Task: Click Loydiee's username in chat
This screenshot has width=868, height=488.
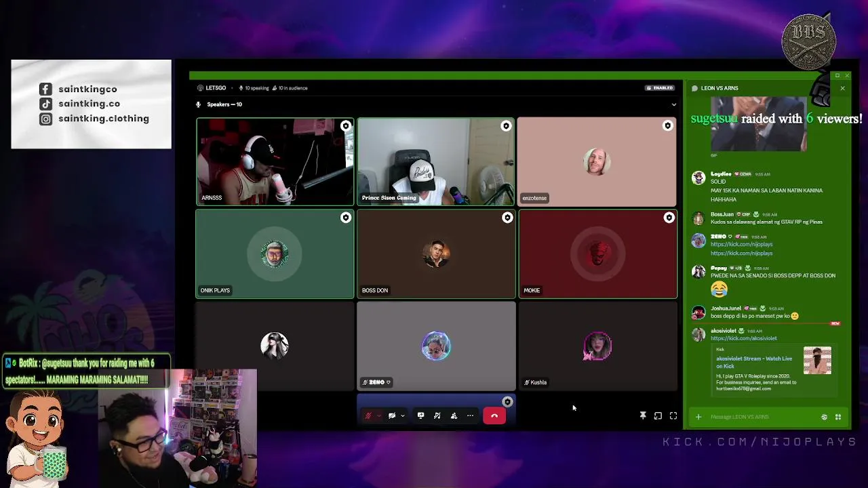Action: point(721,174)
